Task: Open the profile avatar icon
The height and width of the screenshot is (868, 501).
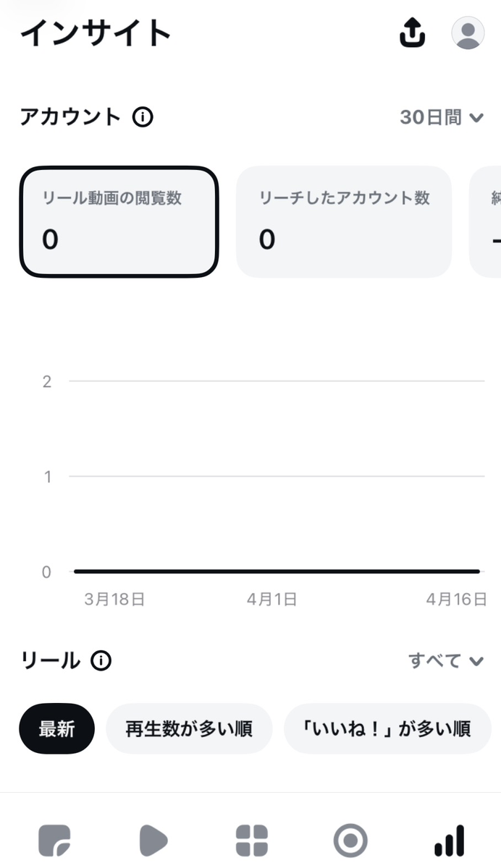Action: tap(468, 33)
